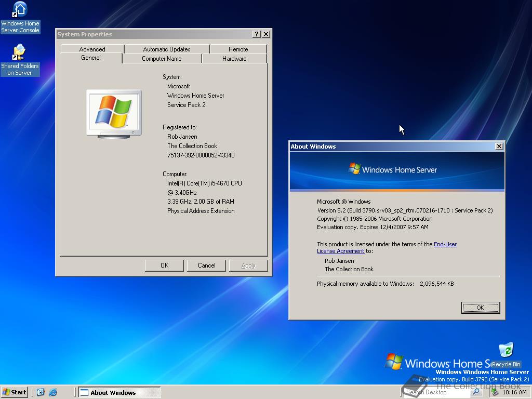The image size is (532, 399).
Task: Click the Windows Home Server banner logo
Action: click(393, 169)
